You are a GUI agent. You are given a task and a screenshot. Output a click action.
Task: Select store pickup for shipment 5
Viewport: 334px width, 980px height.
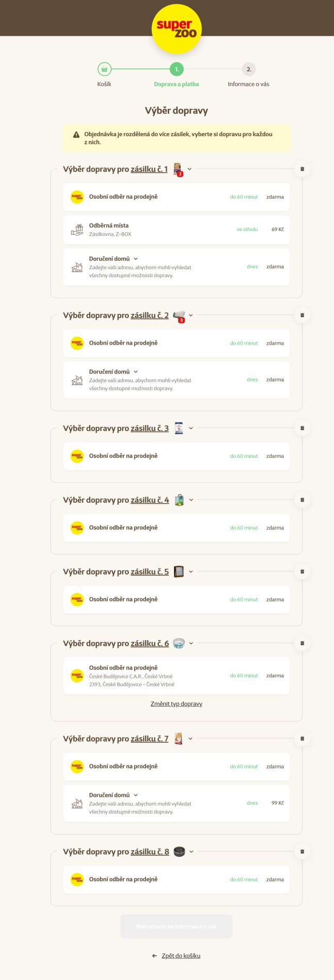tap(176, 599)
